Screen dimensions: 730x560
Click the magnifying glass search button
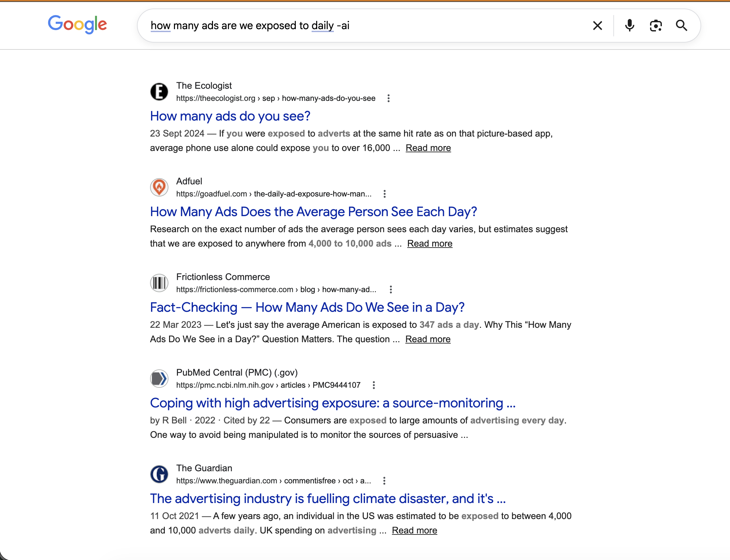click(x=681, y=26)
